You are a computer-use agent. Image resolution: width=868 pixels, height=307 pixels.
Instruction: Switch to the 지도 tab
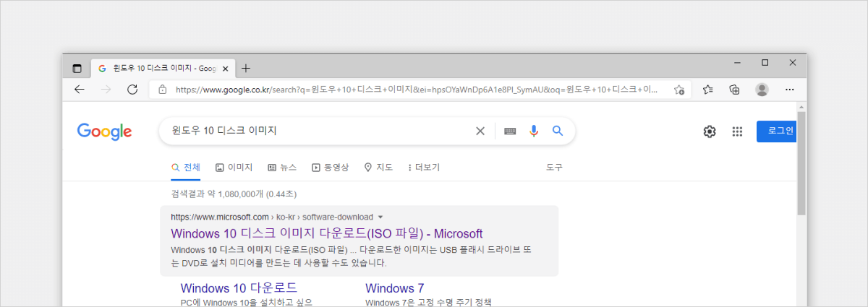coord(378,168)
